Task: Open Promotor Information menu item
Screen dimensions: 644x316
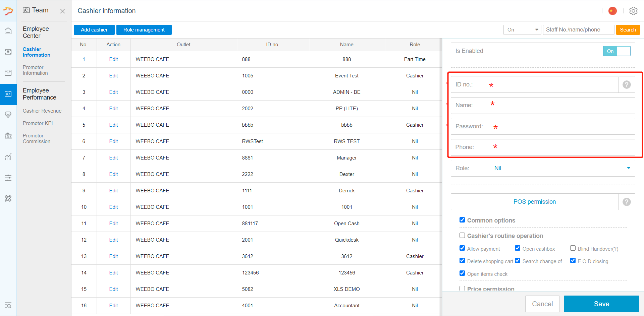Action: pos(35,70)
